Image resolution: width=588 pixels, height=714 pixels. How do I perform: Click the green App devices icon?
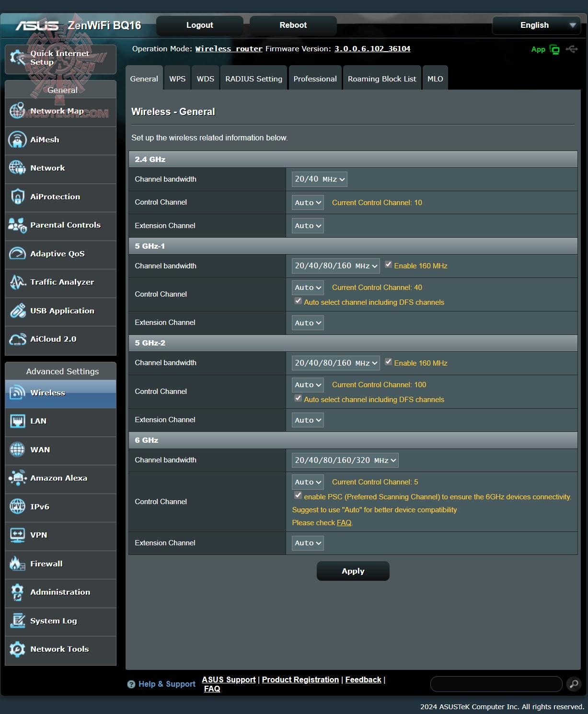[x=554, y=49]
